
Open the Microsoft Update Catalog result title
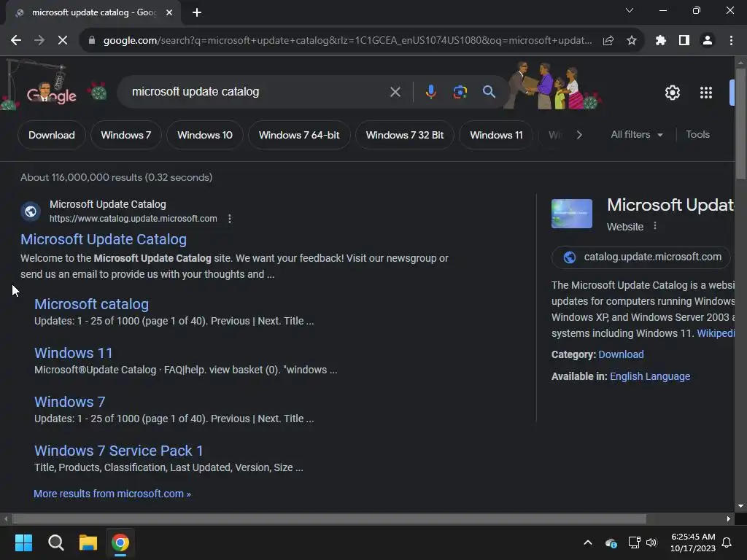[x=104, y=239]
